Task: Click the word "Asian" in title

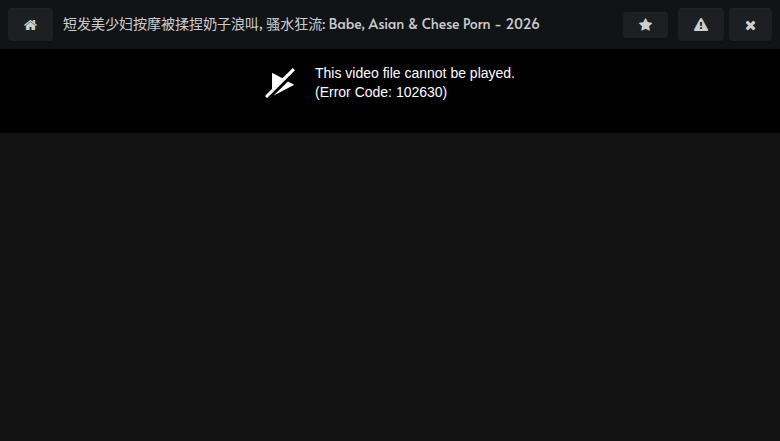Action: (x=386, y=24)
